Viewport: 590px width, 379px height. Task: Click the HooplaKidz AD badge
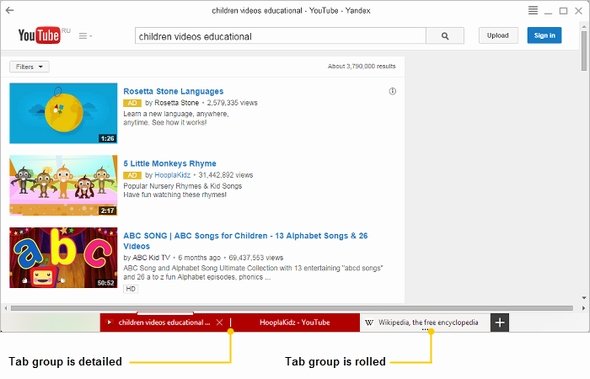coord(132,175)
